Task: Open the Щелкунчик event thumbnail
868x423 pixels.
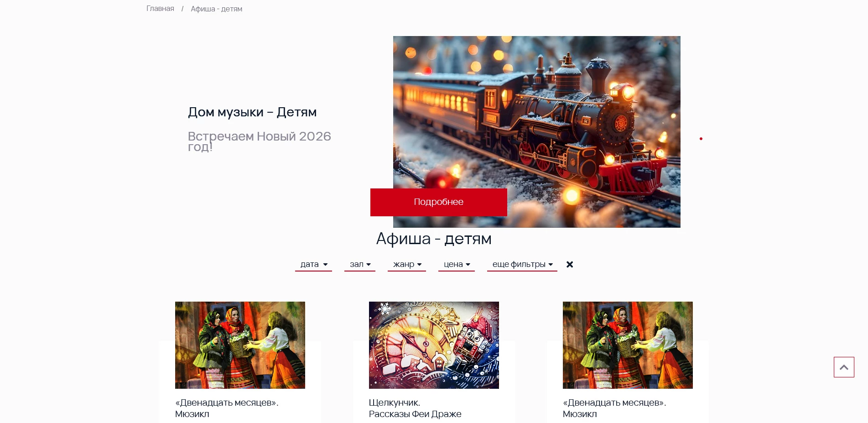Action: click(x=434, y=345)
